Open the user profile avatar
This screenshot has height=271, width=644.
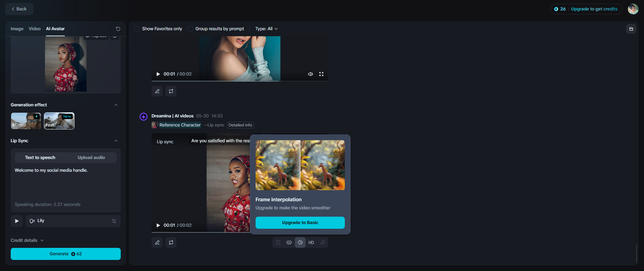click(x=633, y=9)
